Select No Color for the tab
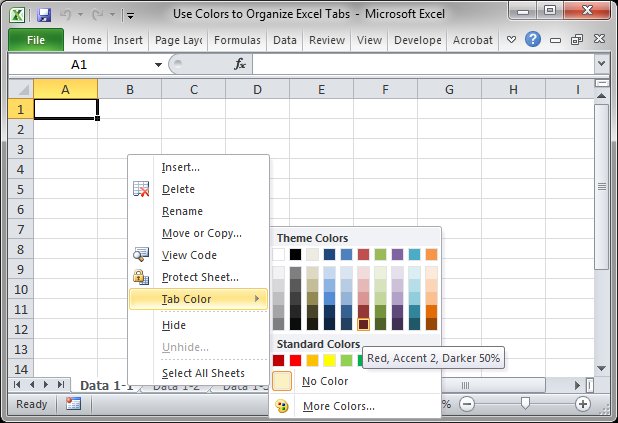Viewport: 618px width, 423px height. 324,381
